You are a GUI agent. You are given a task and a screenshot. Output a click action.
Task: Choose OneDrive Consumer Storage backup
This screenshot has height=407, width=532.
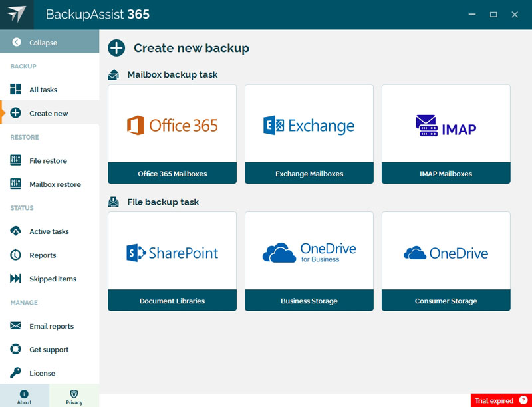[x=446, y=260]
